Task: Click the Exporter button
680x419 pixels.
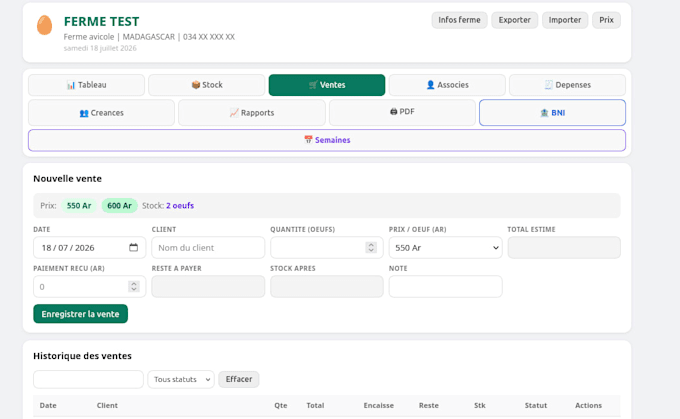Action: [x=514, y=20]
